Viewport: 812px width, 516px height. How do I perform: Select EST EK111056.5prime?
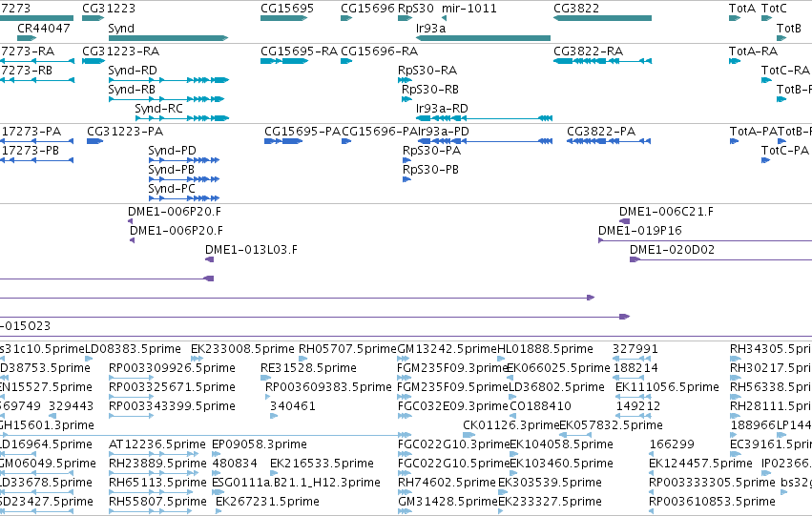[x=667, y=387]
